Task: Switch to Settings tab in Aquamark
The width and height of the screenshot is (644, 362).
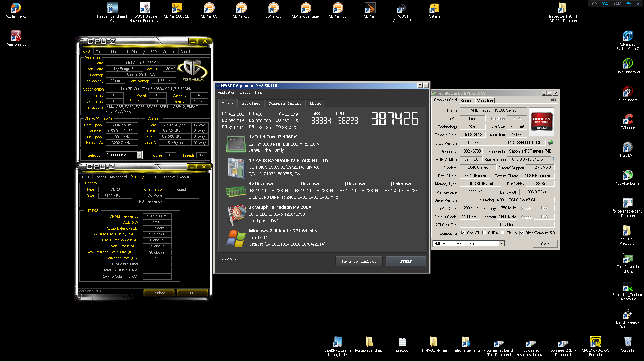Action: (x=251, y=104)
